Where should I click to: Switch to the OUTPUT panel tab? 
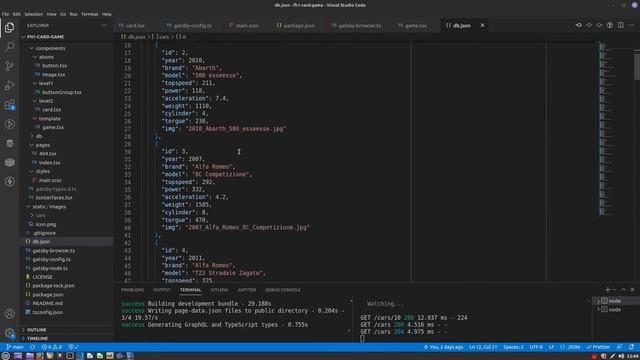click(162, 290)
